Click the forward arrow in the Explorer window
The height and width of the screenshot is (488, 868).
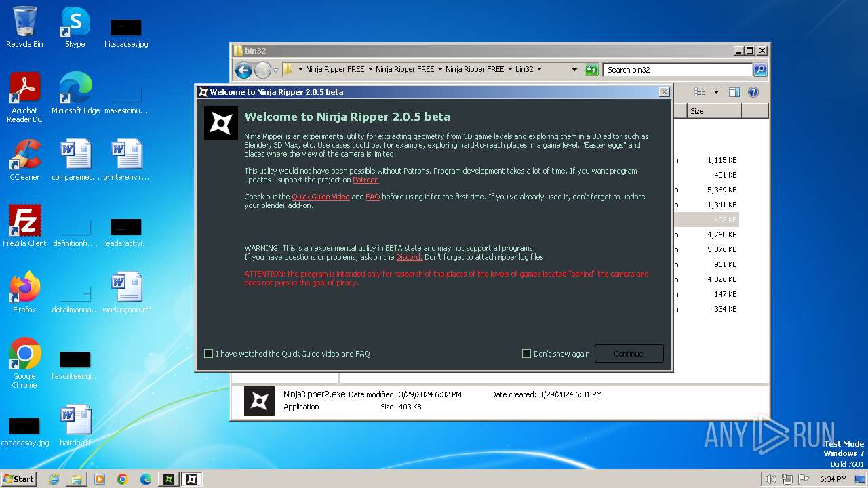point(262,70)
